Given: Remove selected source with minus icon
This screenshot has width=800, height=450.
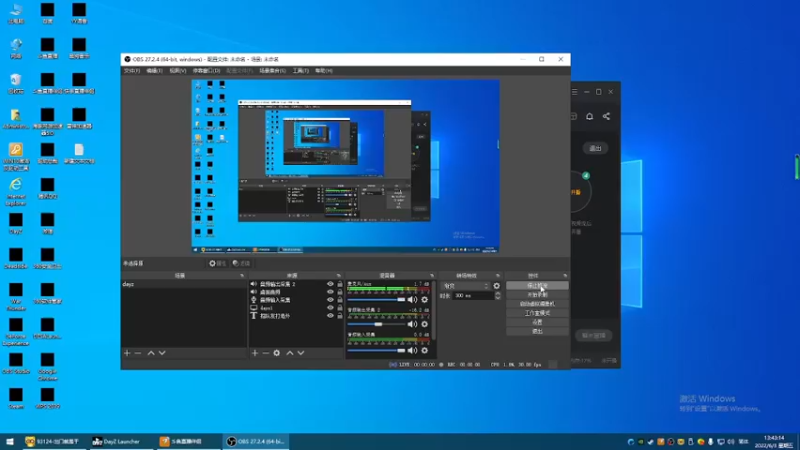Looking at the screenshot, I should pyautogui.click(x=265, y=353).
